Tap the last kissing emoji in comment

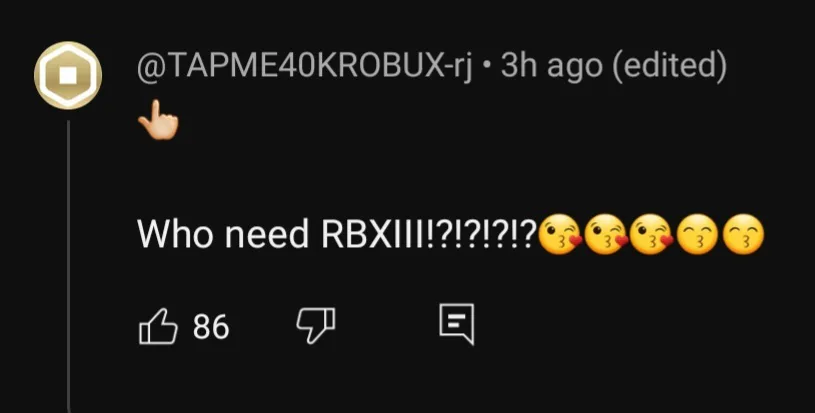[744, 234]
